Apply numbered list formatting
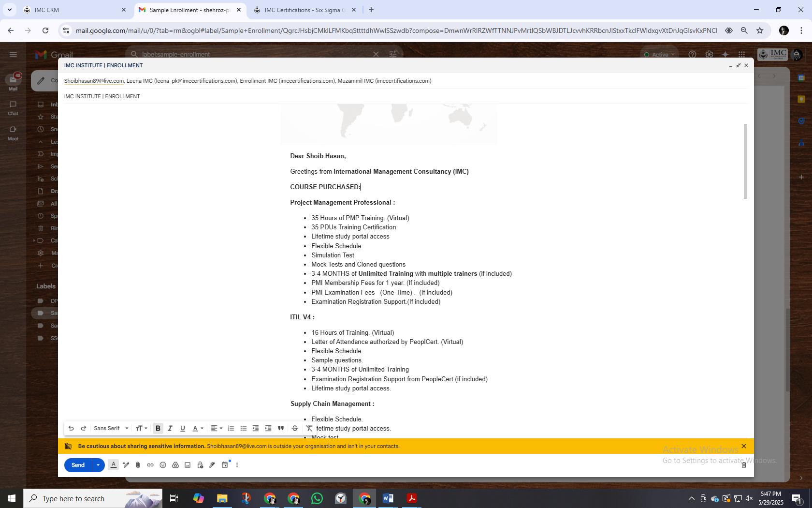 coord(231,428)
